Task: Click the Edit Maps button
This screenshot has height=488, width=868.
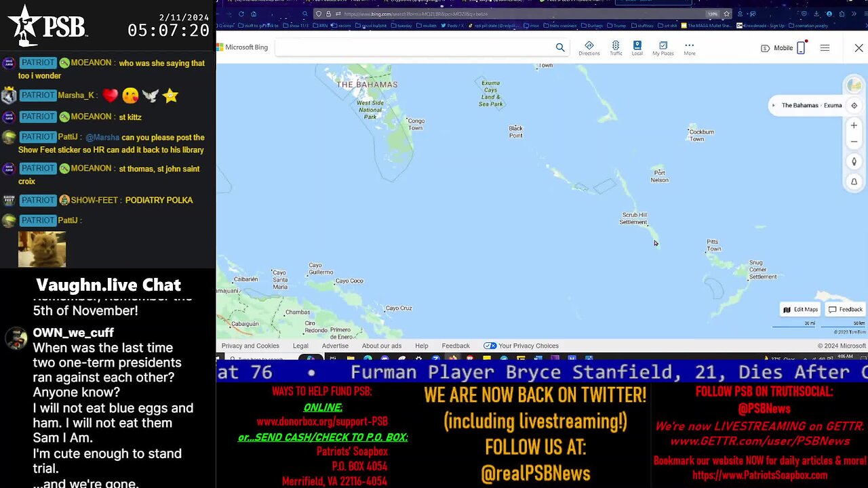Action: [800, 310]
